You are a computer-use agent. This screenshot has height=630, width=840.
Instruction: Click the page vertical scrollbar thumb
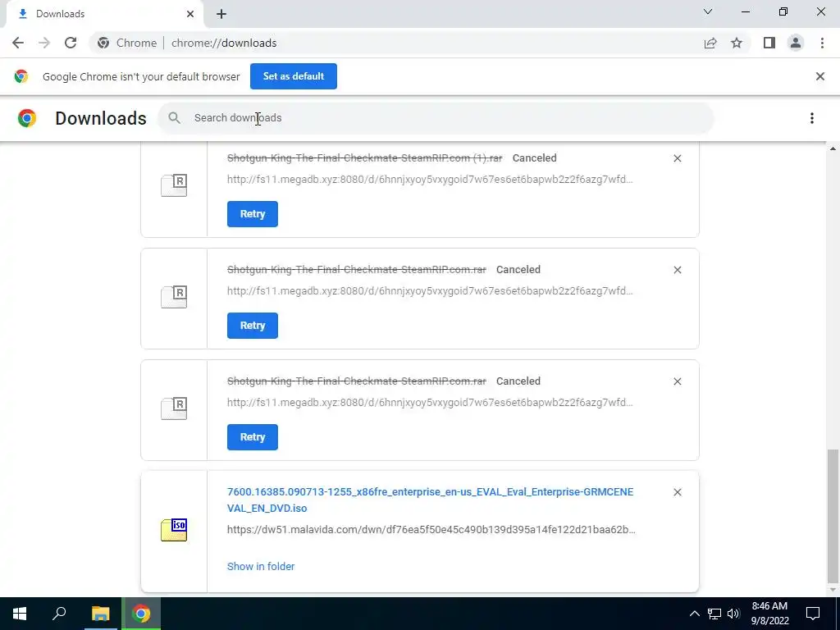pos(833,515)
